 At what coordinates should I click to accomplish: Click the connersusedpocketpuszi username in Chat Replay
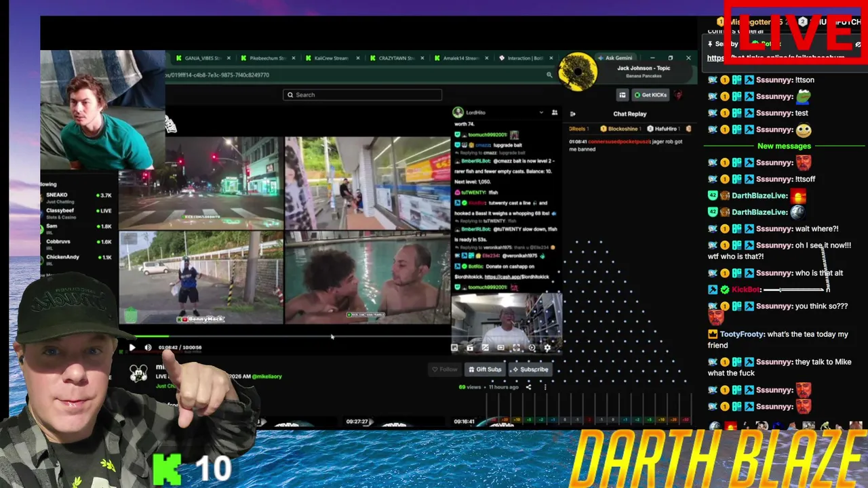point(619,142)
